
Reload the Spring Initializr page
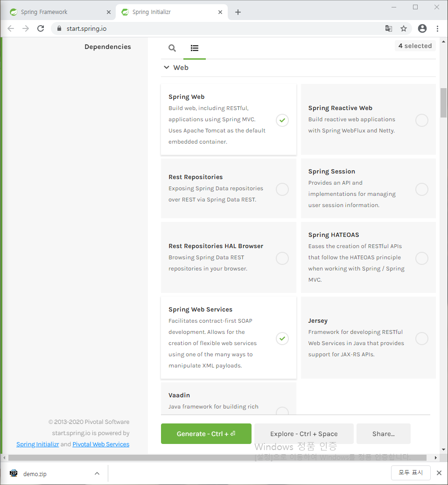tap(41, 28)
